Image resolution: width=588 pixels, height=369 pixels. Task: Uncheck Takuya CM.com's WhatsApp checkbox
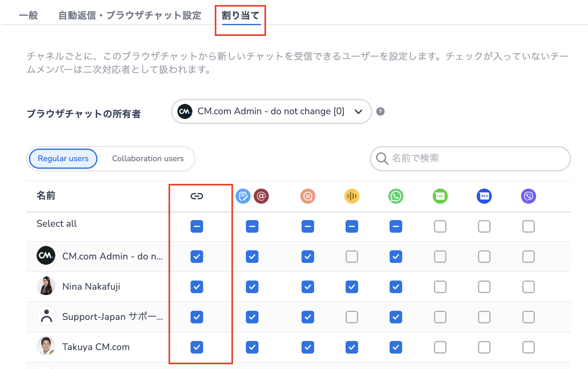tap(396, 347)
